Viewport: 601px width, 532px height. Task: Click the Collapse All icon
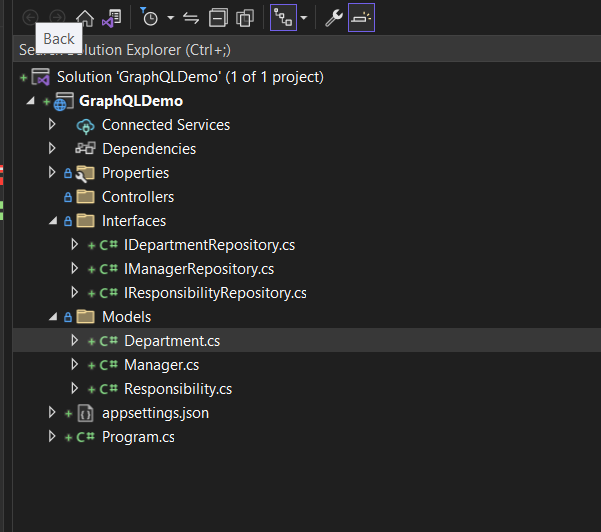click(218, 17)
